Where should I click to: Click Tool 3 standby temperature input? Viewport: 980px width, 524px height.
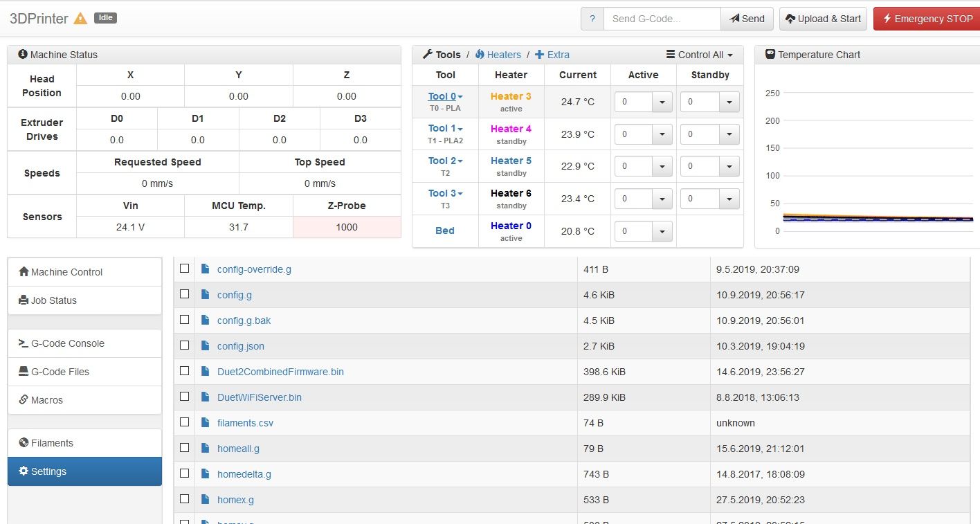click(x=700, y=199)
